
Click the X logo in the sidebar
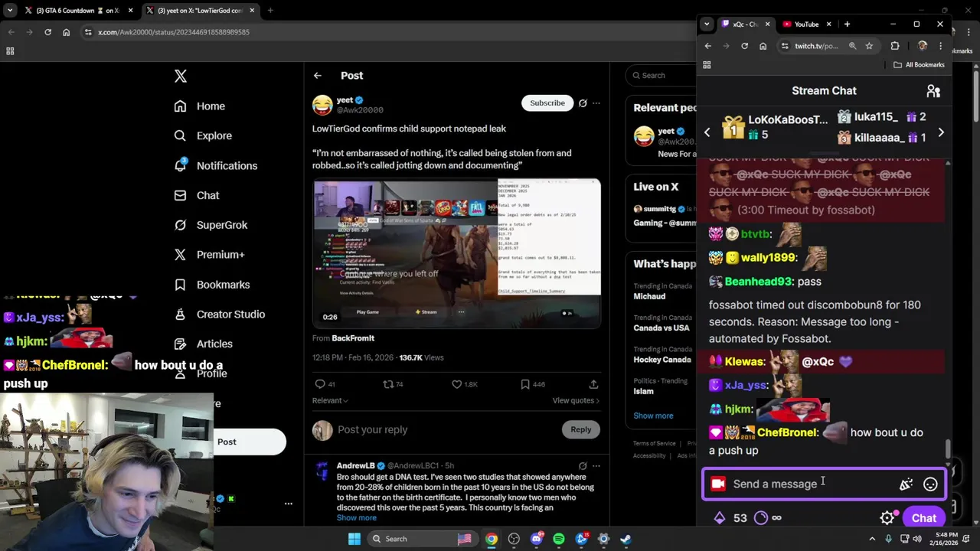tap(181, 76)
